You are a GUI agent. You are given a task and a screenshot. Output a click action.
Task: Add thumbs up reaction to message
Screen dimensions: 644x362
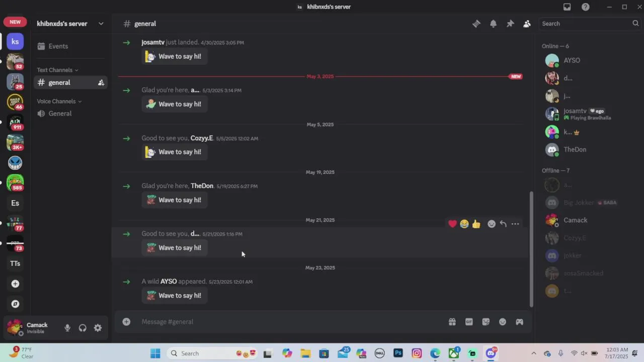476,224
